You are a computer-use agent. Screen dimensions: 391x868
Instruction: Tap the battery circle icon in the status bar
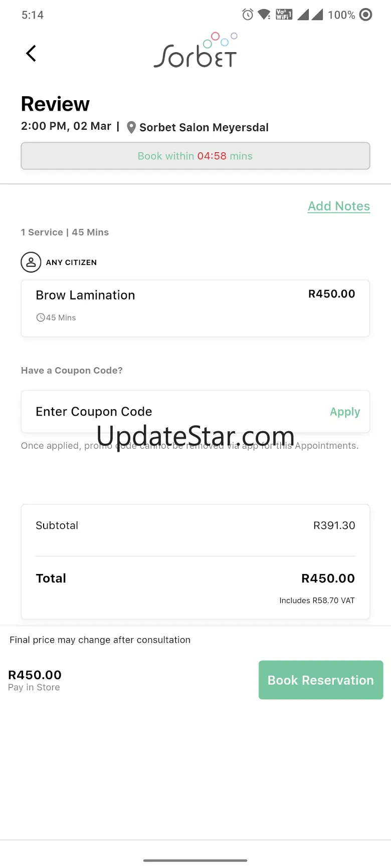[x=366, y=15]
